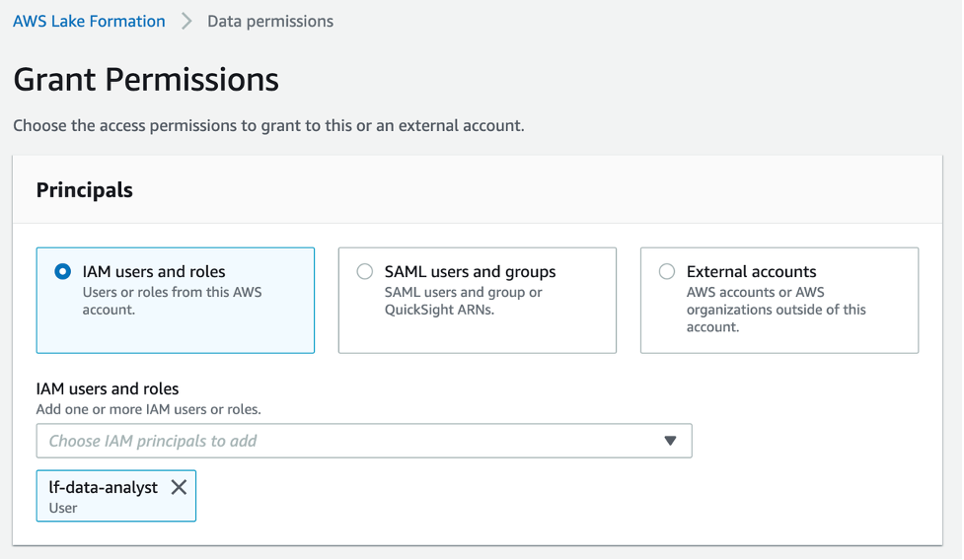
Task: Click the Grant Permissions page heading
Action: [146, 79]
